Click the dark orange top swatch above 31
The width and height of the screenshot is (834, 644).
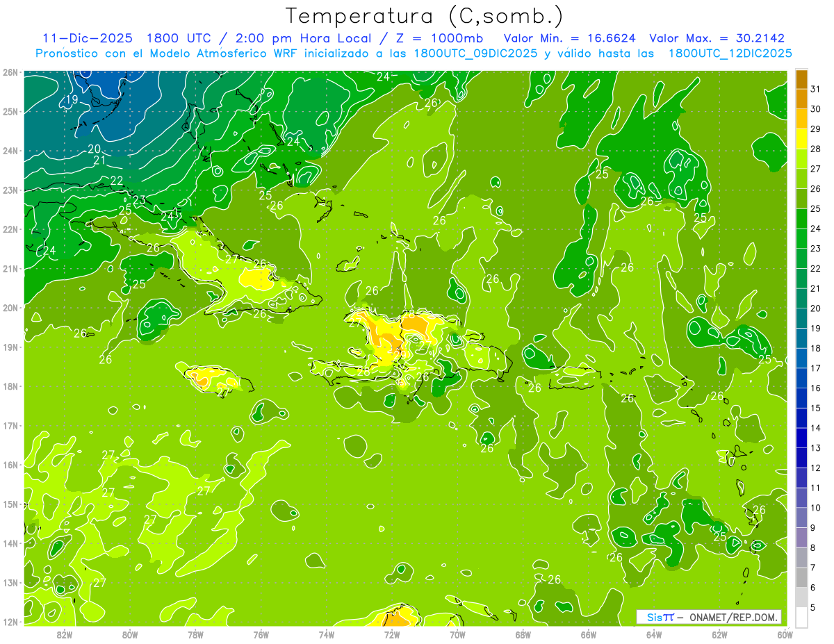(801, 79)
